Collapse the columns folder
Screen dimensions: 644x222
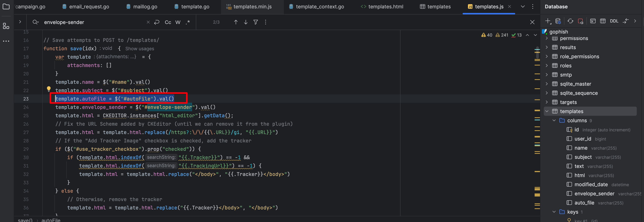pyautogui.click(x=554, y=121)
